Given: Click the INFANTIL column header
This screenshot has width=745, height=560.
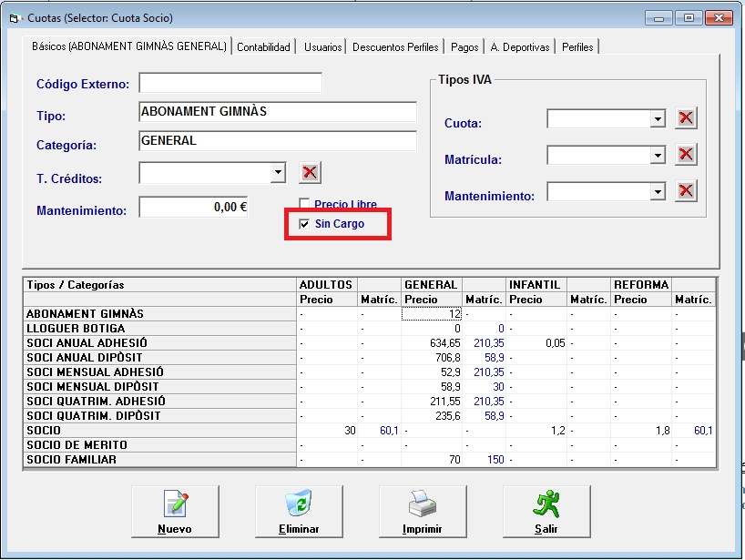Looking at the screenshot, I should (x=536, y=285).
